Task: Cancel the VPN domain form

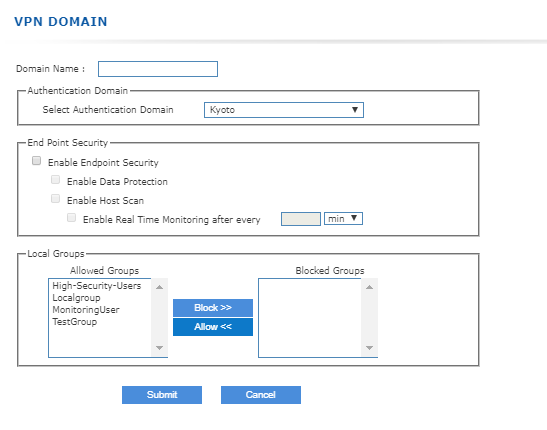Action: (x=261, y=395)
